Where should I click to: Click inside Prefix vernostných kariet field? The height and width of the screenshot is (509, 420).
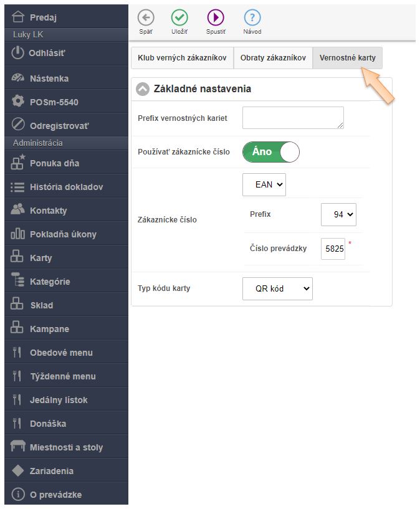click(293, 118)
